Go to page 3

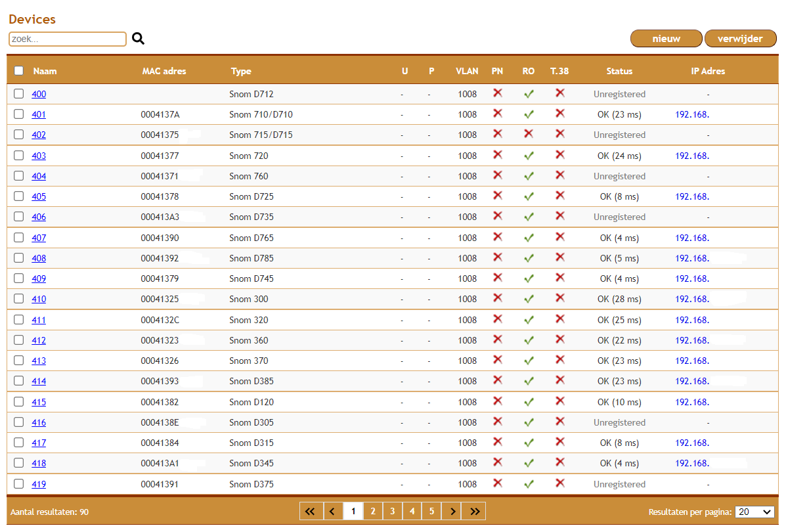coord(392,512)
